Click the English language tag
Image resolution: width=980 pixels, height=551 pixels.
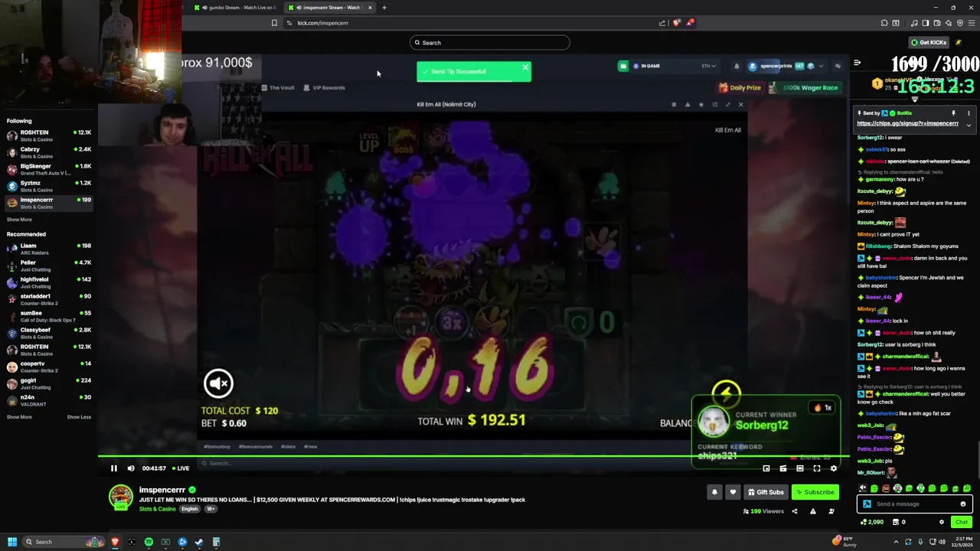pos(190,509)
